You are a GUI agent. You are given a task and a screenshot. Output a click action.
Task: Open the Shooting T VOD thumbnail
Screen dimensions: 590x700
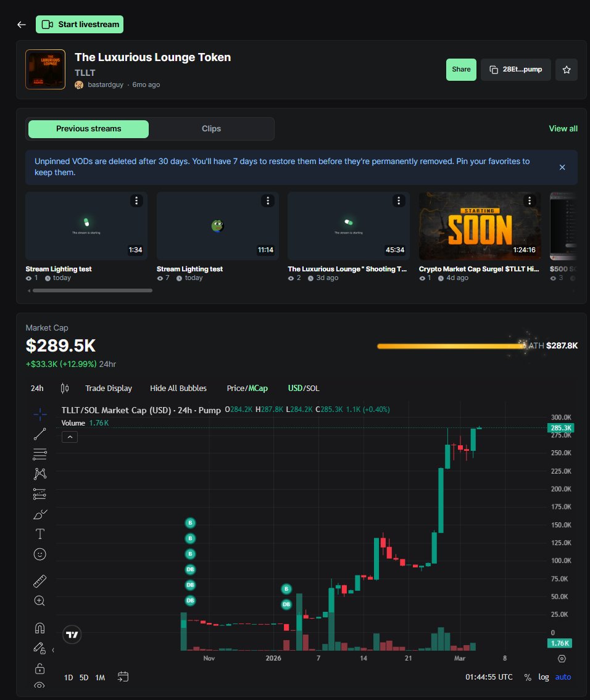[x=348, y=226]
